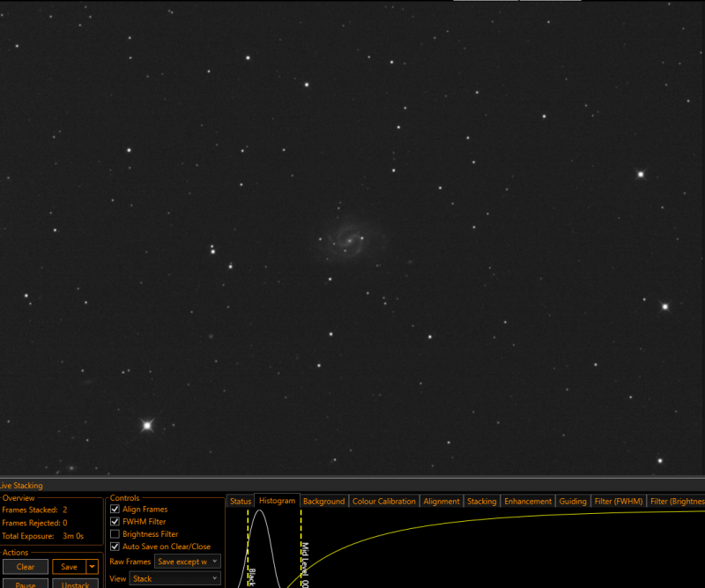This screenshot has height=588, width=705.
Task: Enable the Brightness Filter checkbox
Action: point(115,534)
